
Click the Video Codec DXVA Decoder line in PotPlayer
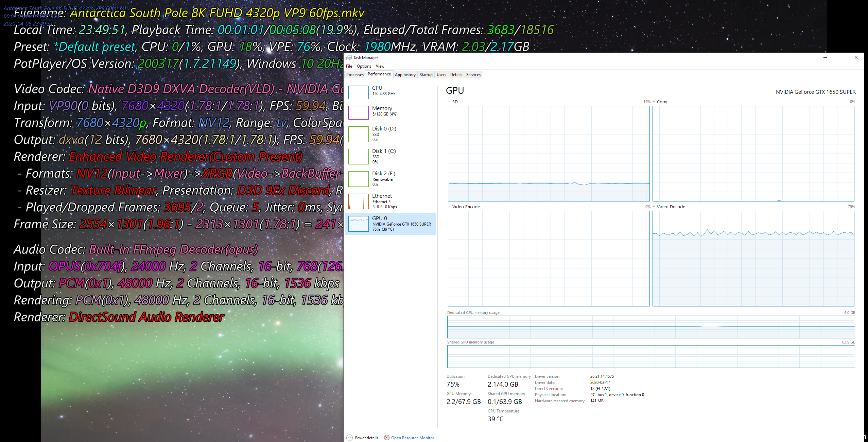[178, 89]
